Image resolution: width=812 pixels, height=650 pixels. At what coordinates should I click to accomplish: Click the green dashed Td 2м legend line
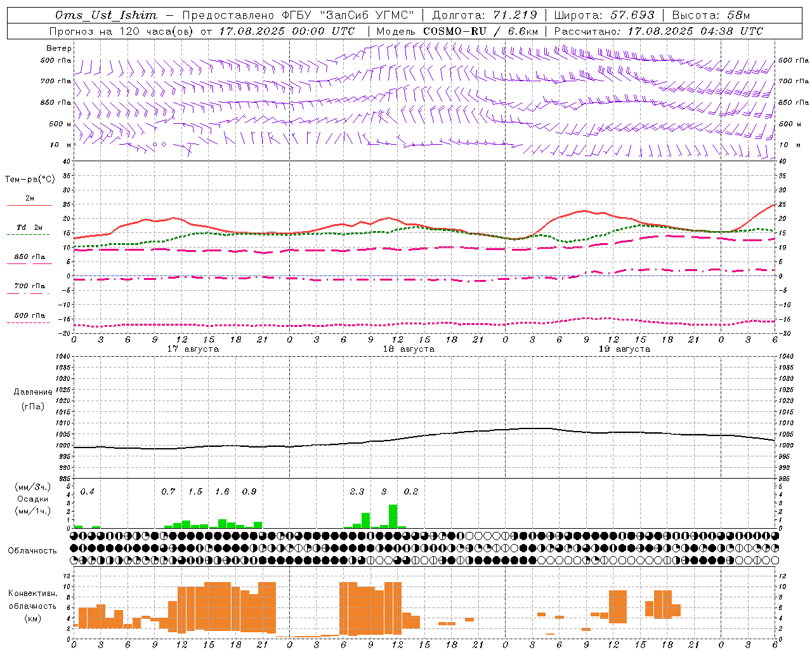(29, 234)
